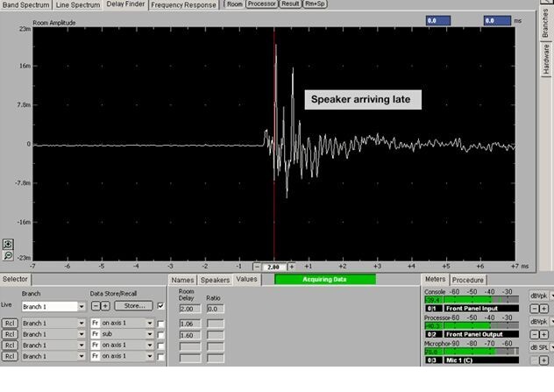Screen dimensions: 554x392
Task: Decrease delay with minus beside 2.00 field
Action: coord(258,266)
